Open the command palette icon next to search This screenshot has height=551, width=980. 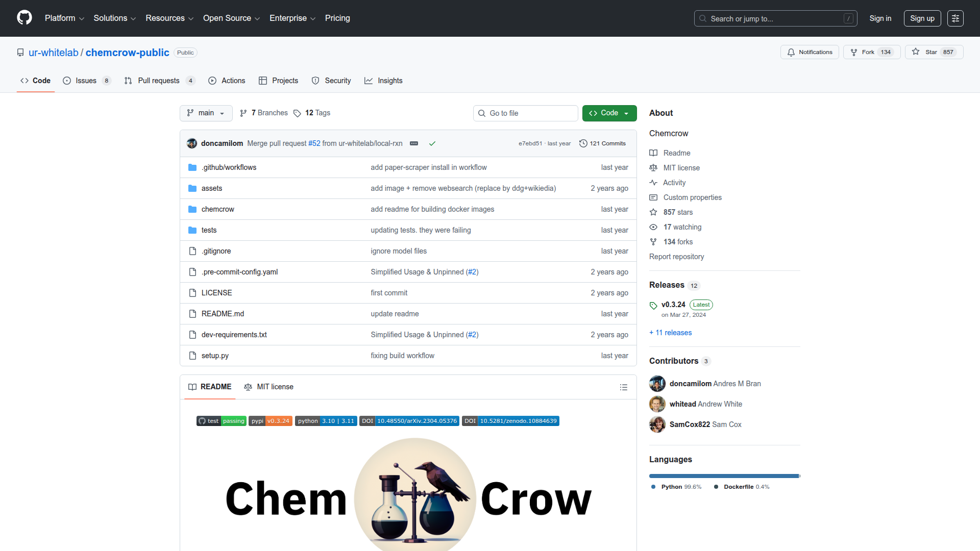(955, 18)
